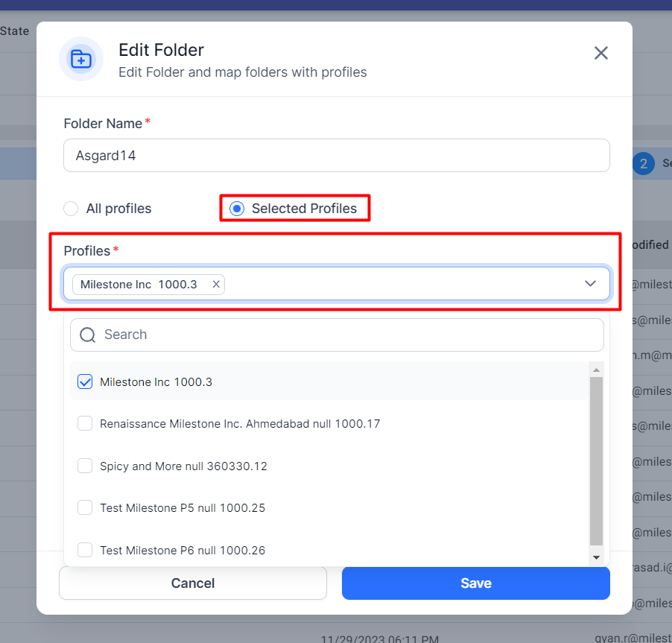This screenshot has height=643, width=672.
Task: Collapse the Profiles dropdown chevron
Action: click(x=590, y=284)
